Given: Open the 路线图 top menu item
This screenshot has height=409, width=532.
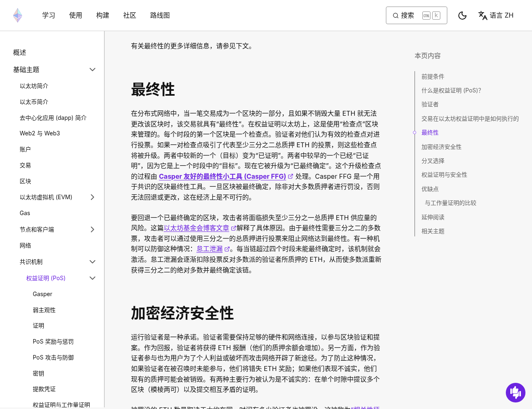Looking at the screenshot, I should 160,16.
